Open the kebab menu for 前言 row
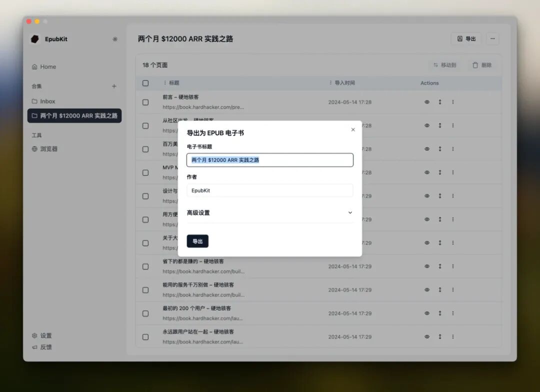Screen dimensions: 540x392 click(x=453, y=102)
